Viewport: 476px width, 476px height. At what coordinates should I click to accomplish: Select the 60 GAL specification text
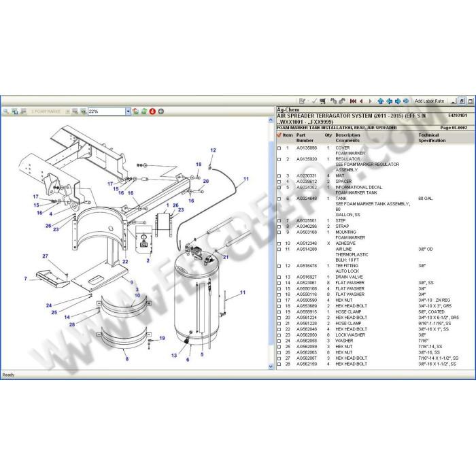pos(425,199)
